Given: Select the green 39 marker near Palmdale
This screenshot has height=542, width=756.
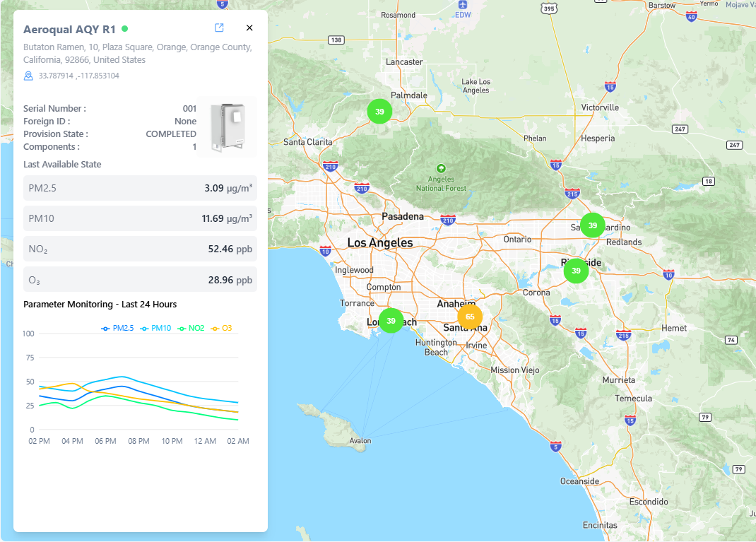Looking at the screenshot, I should tap(379, 112).
